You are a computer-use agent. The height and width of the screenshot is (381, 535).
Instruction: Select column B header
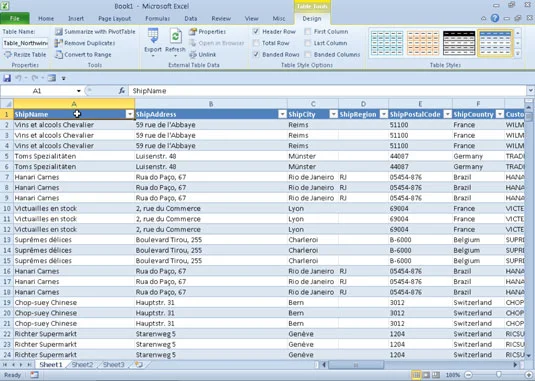pyautogui.click(x=211, y=104)
